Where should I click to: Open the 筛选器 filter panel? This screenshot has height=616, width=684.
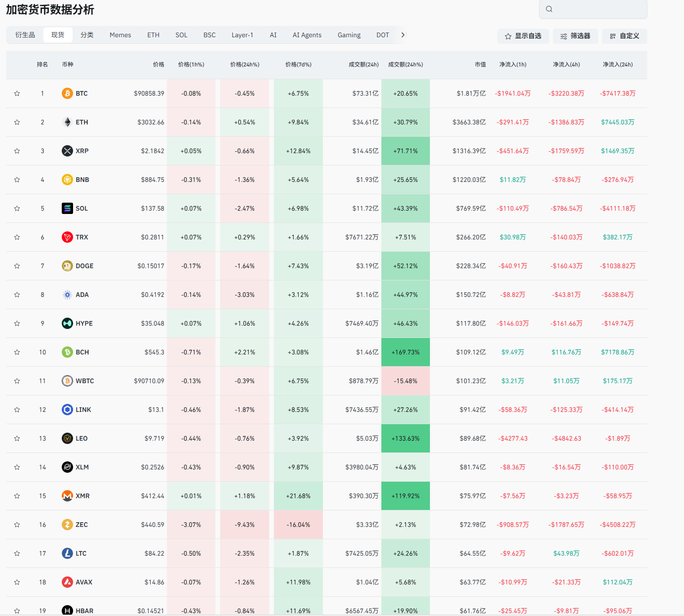[575, 36]
